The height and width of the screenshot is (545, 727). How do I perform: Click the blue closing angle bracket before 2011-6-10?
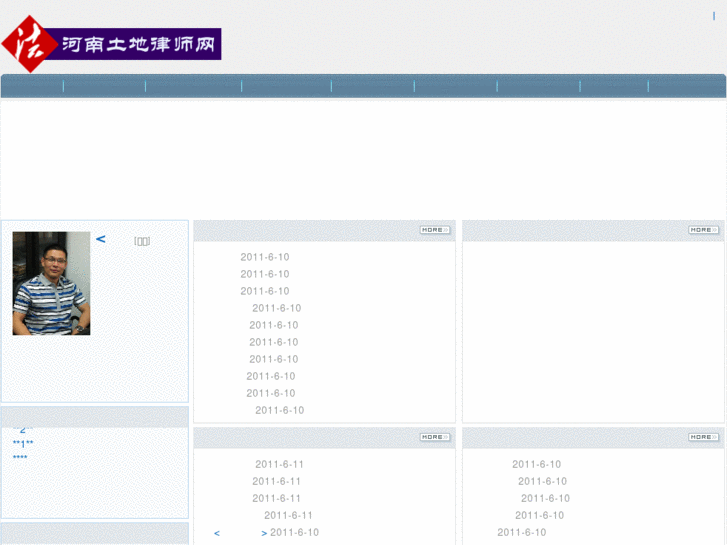pos(264,533)
